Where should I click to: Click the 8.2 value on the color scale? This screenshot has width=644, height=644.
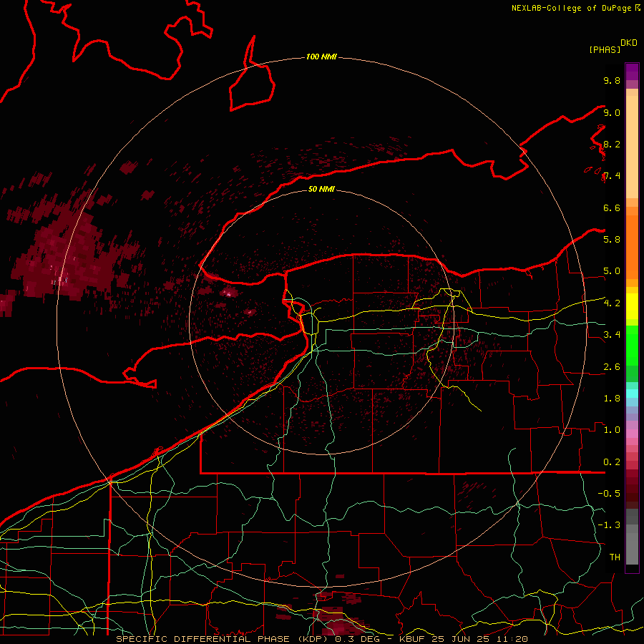coord(612,144)
